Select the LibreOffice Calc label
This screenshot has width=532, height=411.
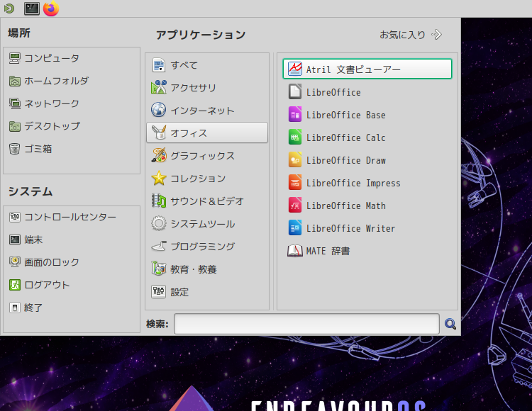point(345,137)
